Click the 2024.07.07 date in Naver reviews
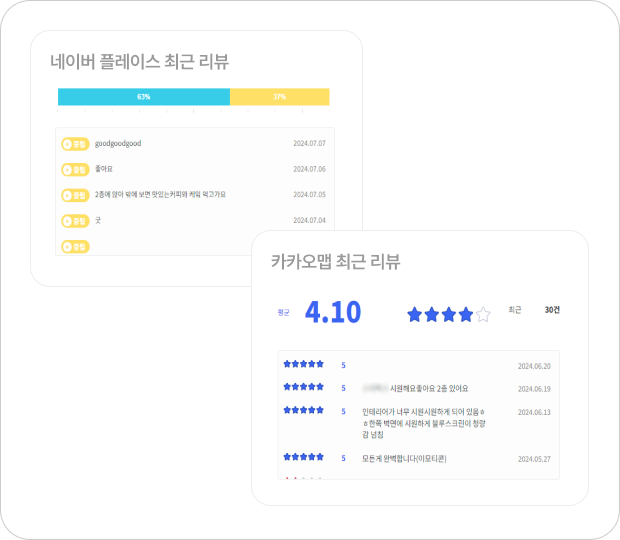 point(309,144)
